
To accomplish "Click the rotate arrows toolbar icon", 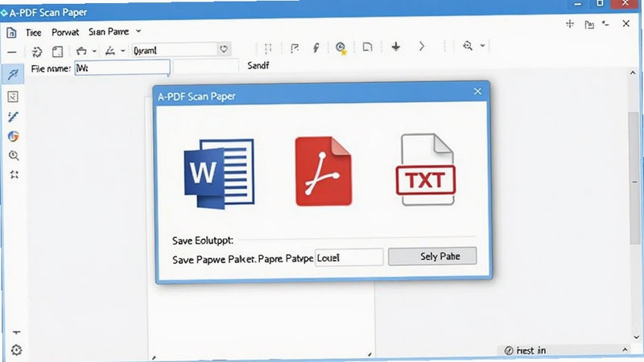I will click(x=37, y=51).
